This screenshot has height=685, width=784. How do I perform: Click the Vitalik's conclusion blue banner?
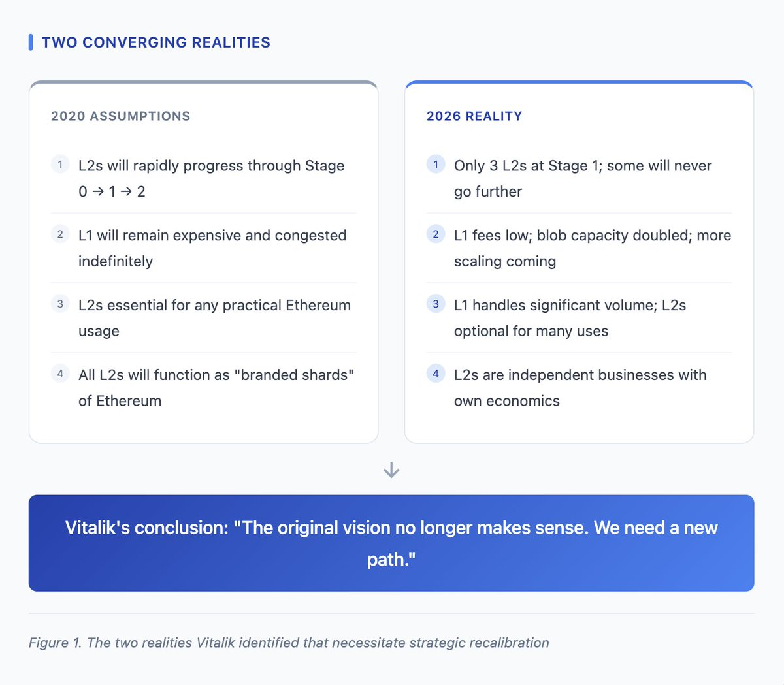point(391,543)
